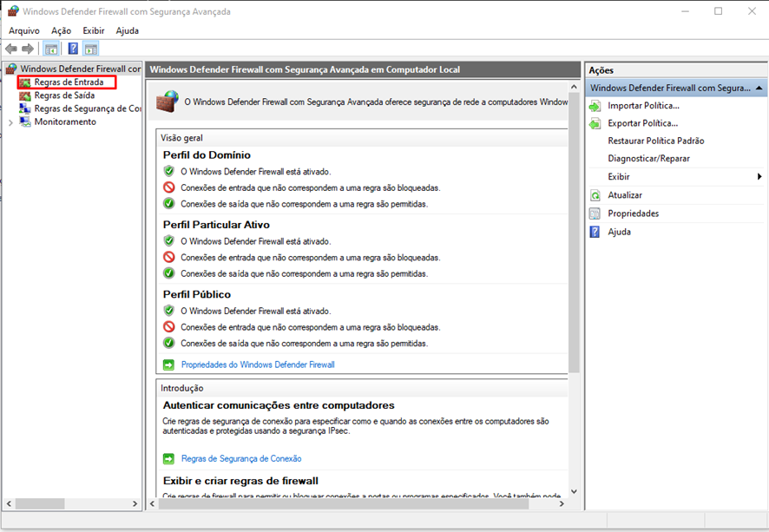Open the Ação menu

click(62, 30)
